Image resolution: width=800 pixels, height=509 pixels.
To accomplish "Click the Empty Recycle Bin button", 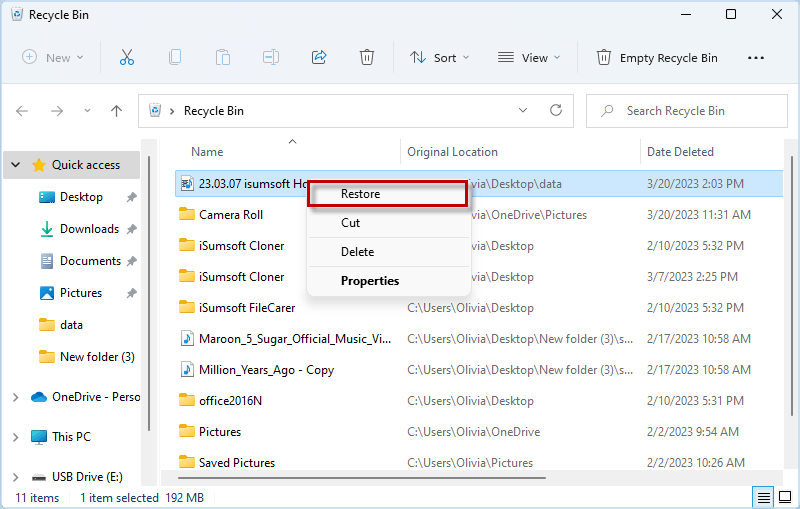I will point(657,58).
